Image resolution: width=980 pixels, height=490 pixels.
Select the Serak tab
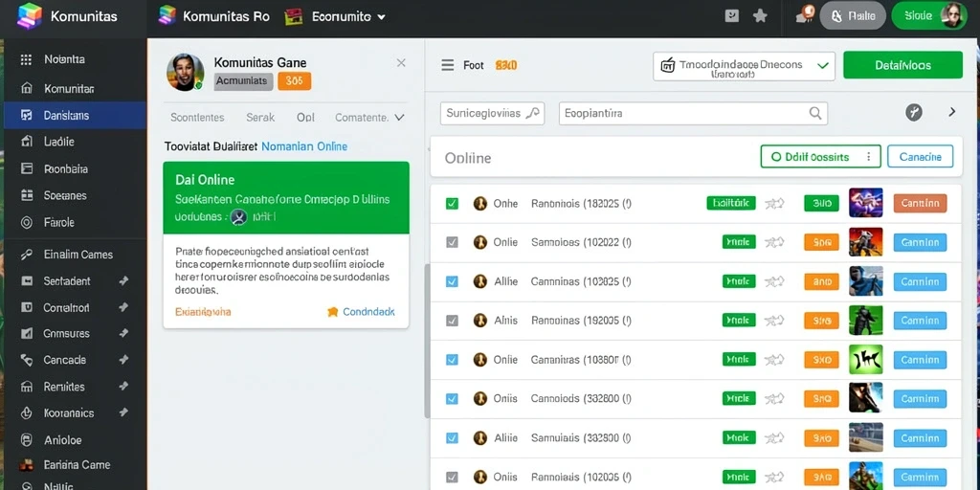coord(260,117)
